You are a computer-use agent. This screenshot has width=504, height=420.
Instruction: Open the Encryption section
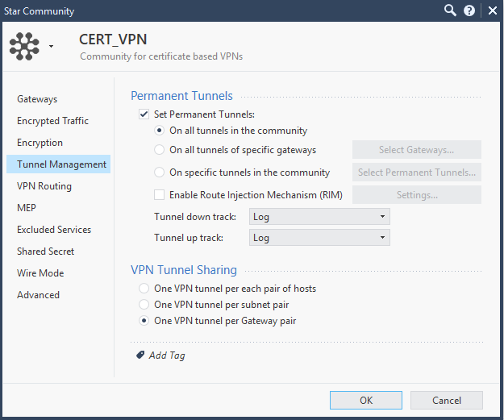coord(40,143)
